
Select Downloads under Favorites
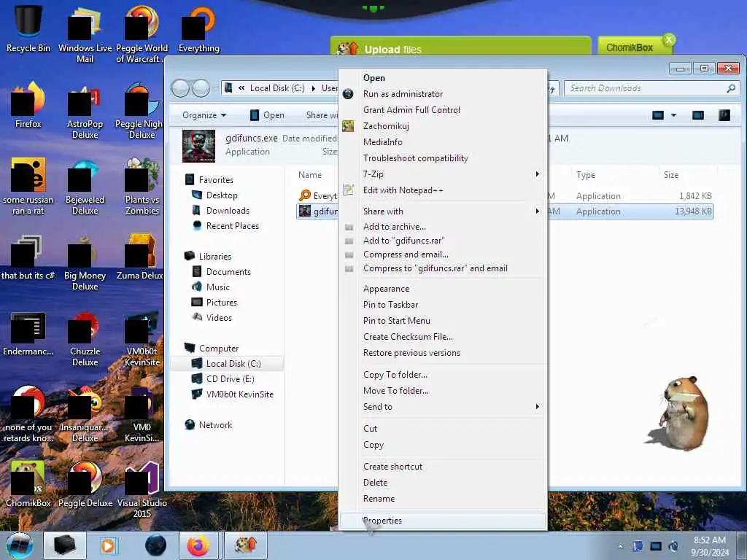[x=228, y=211]
